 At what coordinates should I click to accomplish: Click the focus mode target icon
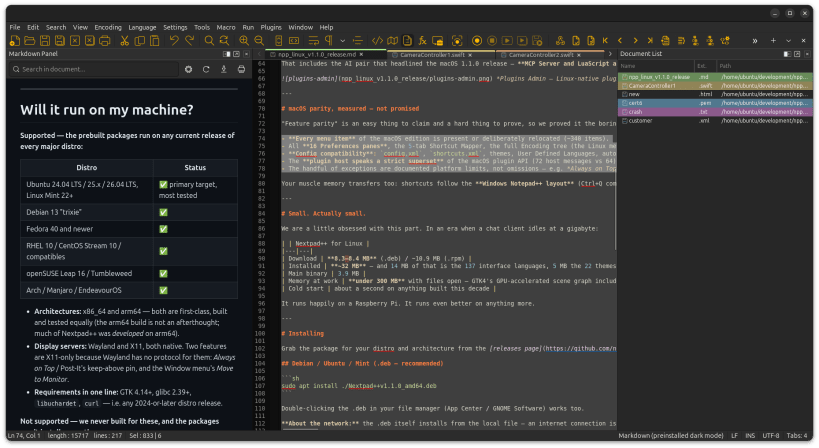pos(457,41)
